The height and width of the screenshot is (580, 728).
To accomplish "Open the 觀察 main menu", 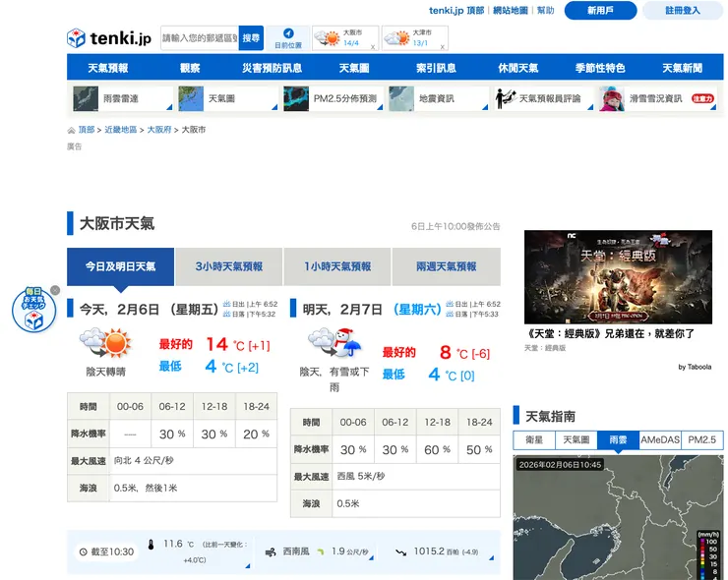I will click(190, 68).
